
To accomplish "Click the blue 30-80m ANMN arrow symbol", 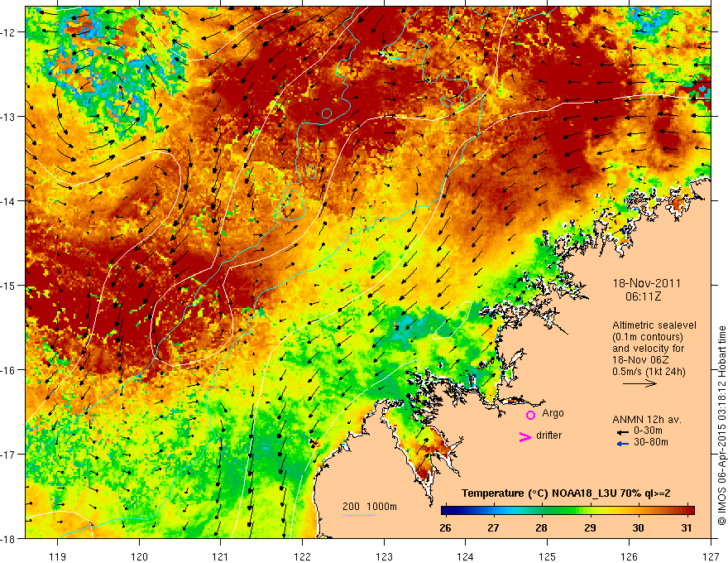I will (x=622, y=444).
